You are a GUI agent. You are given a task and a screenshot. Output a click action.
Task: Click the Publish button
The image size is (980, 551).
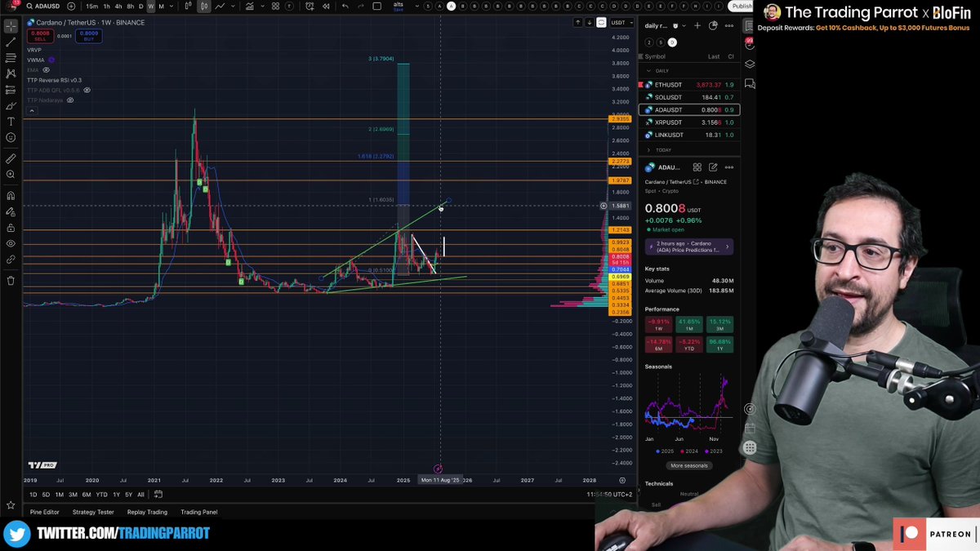coord(742,6)
